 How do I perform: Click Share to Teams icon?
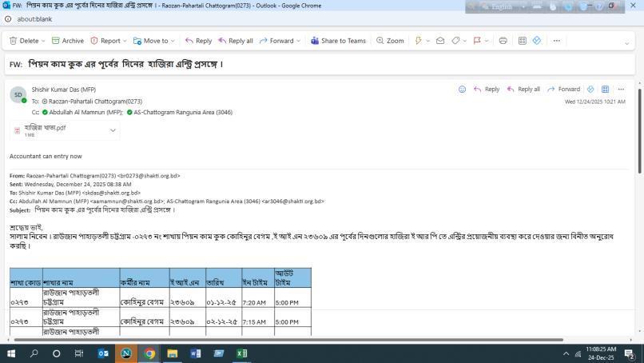pos(337,41)
